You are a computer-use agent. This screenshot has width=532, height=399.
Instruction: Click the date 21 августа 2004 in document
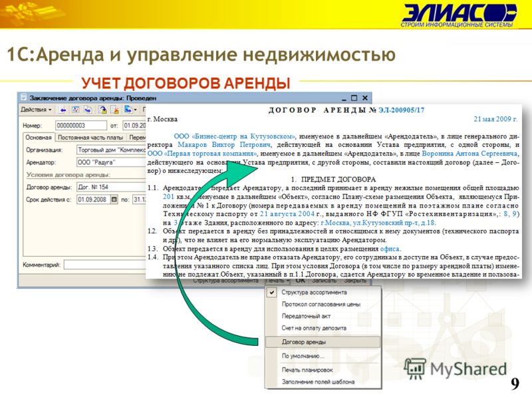pyautogui.click(x=287, y=214)
